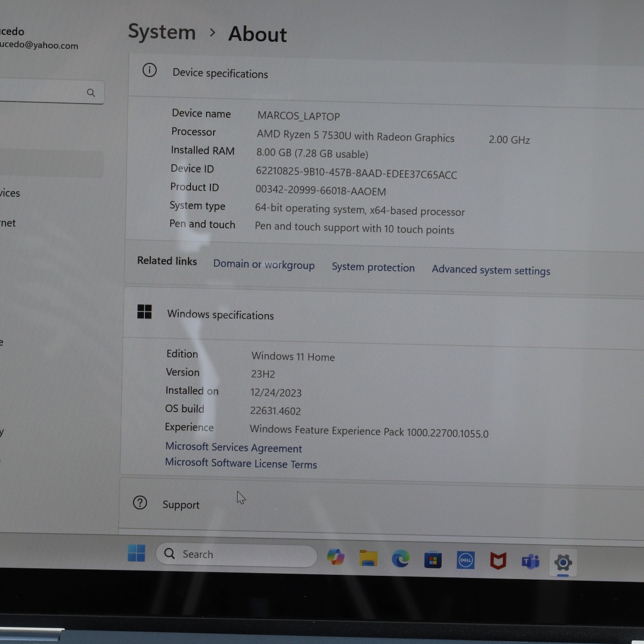Open McAfee from the taskbar

498,561
